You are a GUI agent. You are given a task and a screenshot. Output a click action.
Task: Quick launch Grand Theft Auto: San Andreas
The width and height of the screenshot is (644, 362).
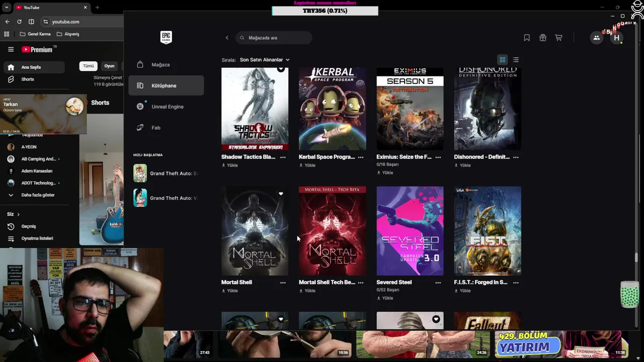(166, 173)
